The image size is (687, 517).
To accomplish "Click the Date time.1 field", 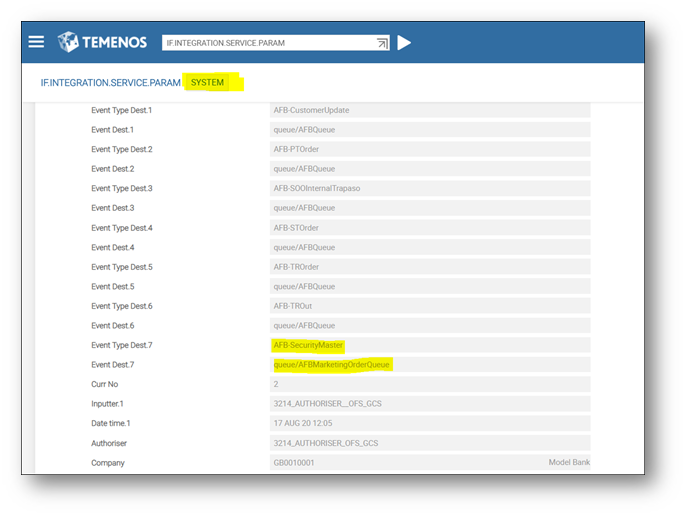I will pos(429,424).
